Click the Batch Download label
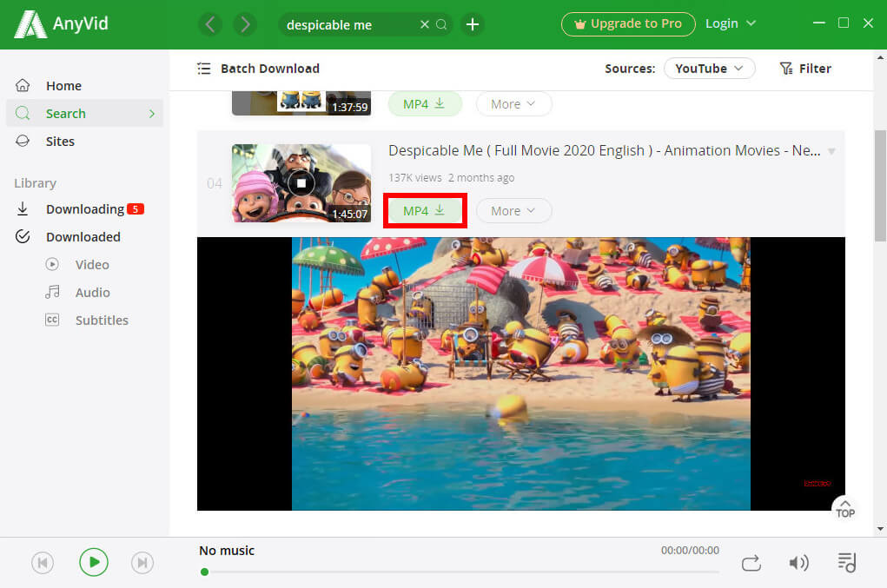Image resolution: width=887 pixels, height=588 pixels. coord(270,69)
